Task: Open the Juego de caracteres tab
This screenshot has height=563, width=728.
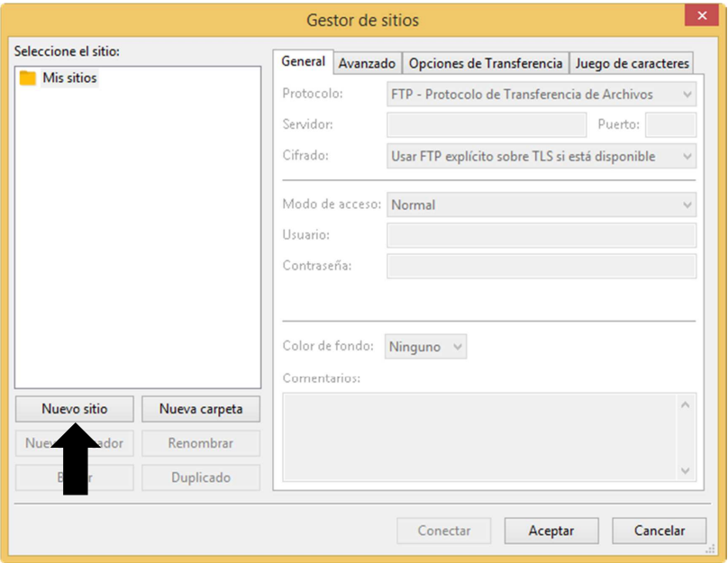Action: point(632,63)
